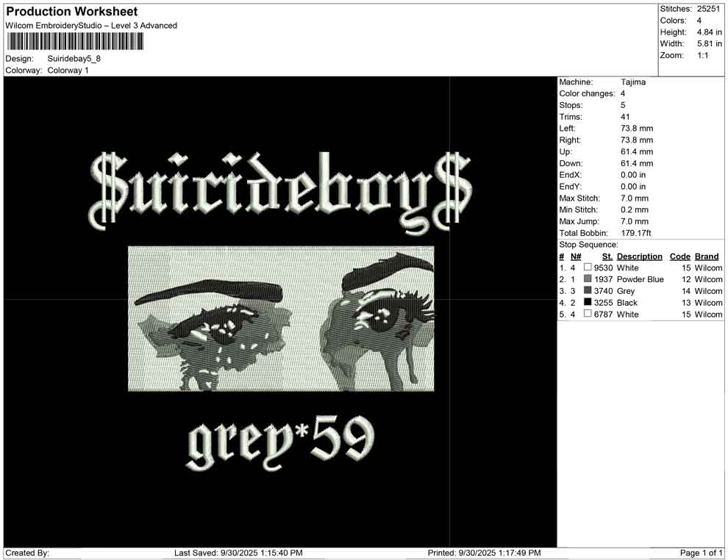Click the Down value "61.4 mm"
The image size is (728, 560).
tap(637, 163)
